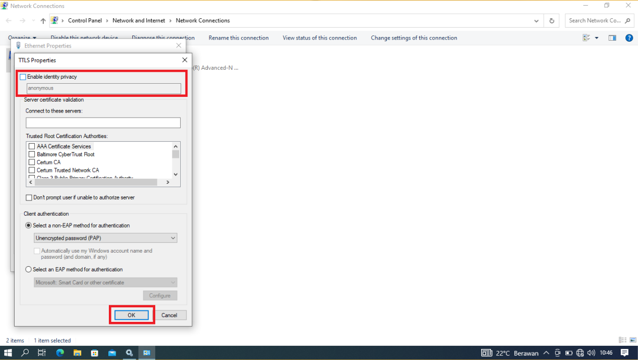
Task: Close the TTLS Properties dialog
Action: tap(184, 60)
